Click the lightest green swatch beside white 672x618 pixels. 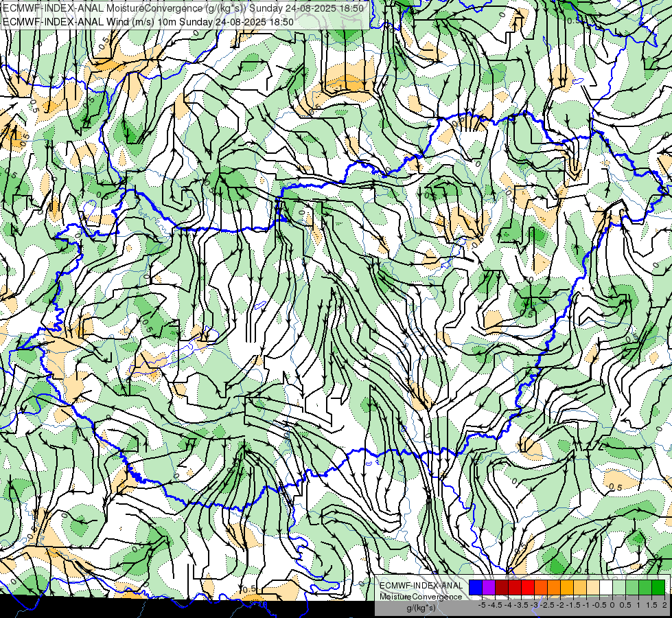619,587
